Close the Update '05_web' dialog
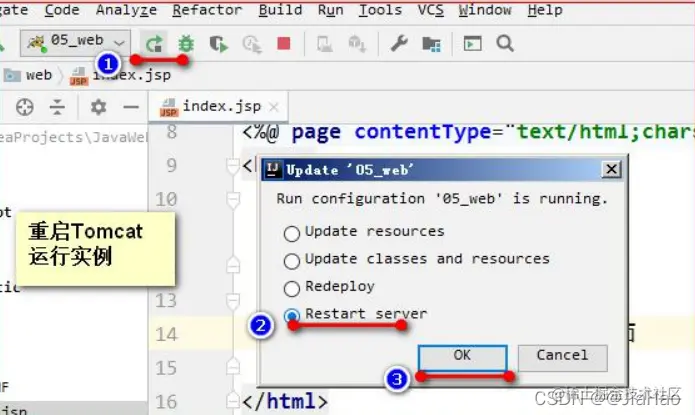This screenshot has width=695, height=415. click(611, 169)
